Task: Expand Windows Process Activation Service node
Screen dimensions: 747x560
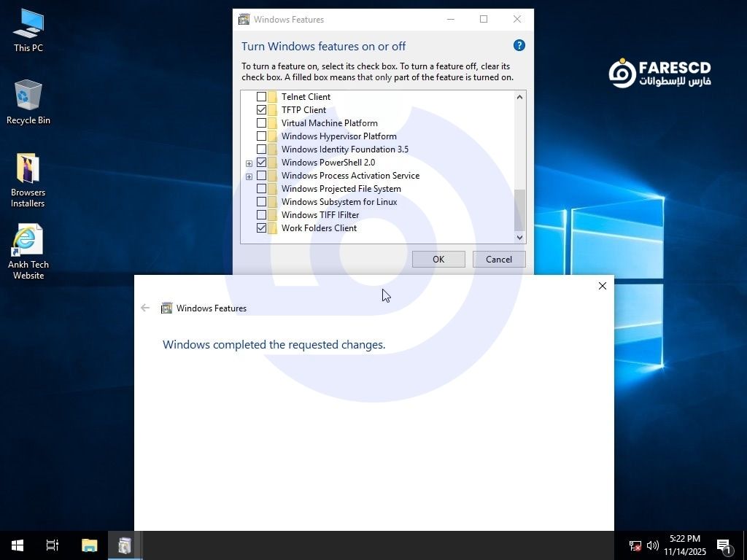Action: (x=249, y=176)
